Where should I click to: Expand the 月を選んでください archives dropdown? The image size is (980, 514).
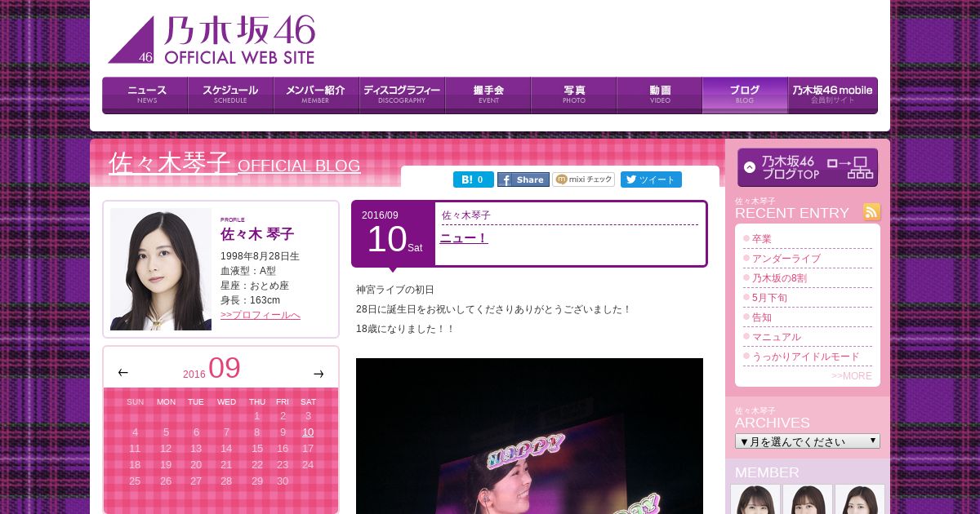[808, 441]
